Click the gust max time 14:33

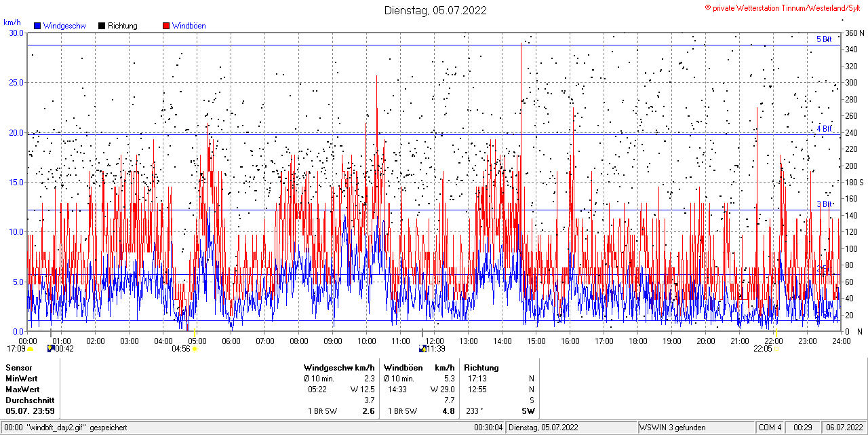(x=397, y=390)
